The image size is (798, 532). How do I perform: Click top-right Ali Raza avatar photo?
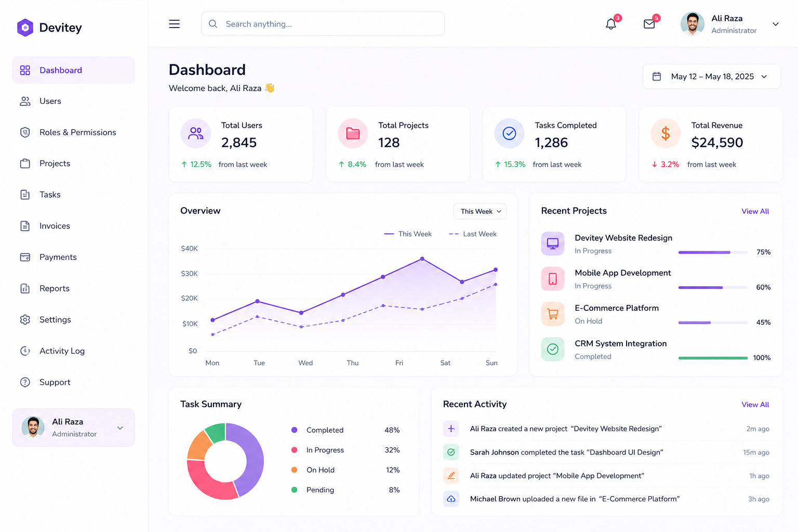pyautogui.click(x=693, y=24)
